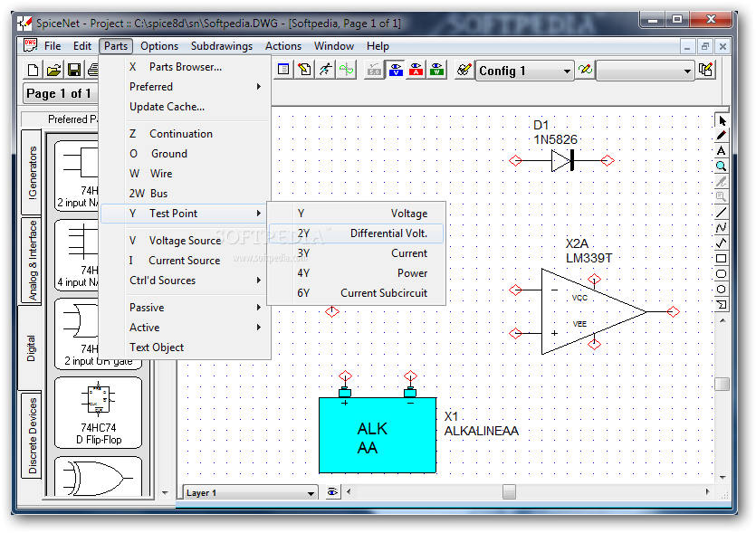Toggle power display (green W eye) icon

coord(436,70)
